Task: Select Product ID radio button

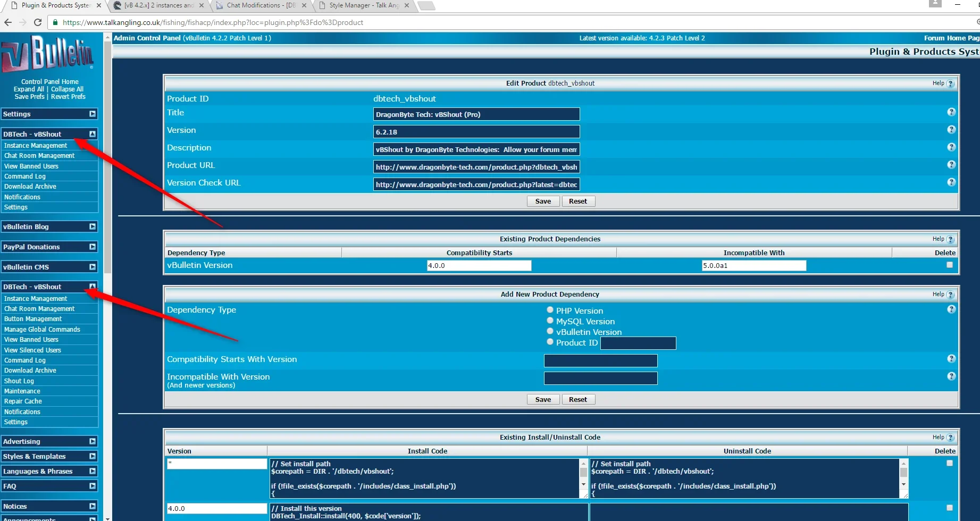Action: pyautogui.click(x=550, y=342)
